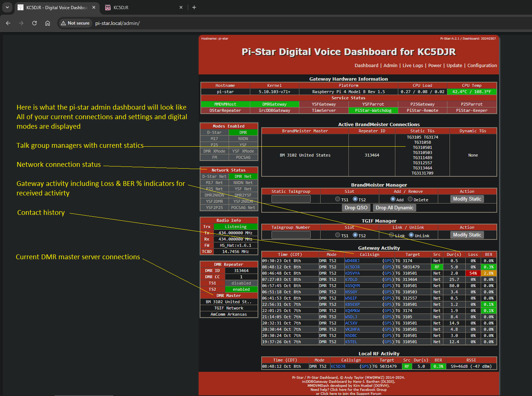The height and width of the screenshot is (396, 532).
Task: Open callsign KB5EXP link
Action: click(x=352, y=305)
